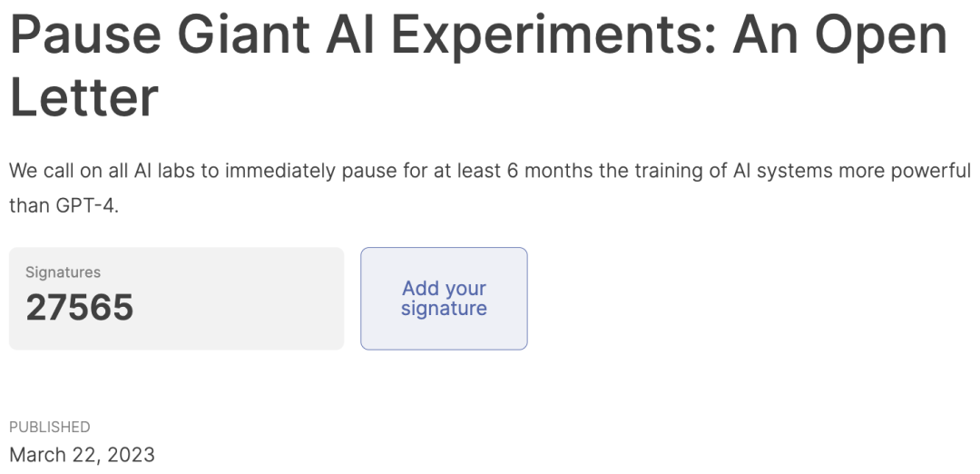
Task: Click the word Open in the headline
Action: click(882, 37)
